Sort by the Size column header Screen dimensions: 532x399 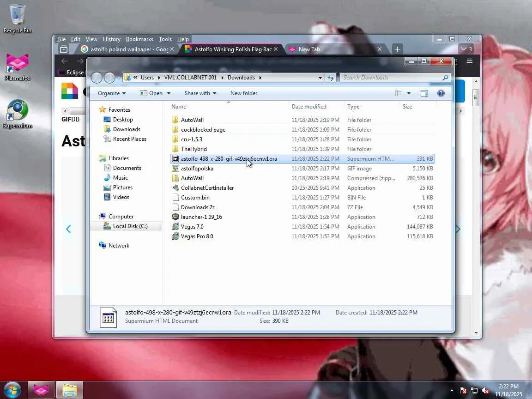(417, 107)
